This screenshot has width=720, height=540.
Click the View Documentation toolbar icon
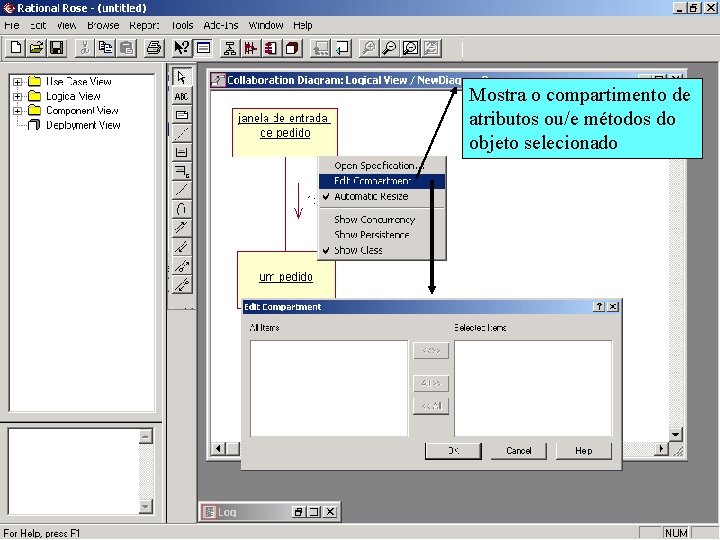click(203, 48)
